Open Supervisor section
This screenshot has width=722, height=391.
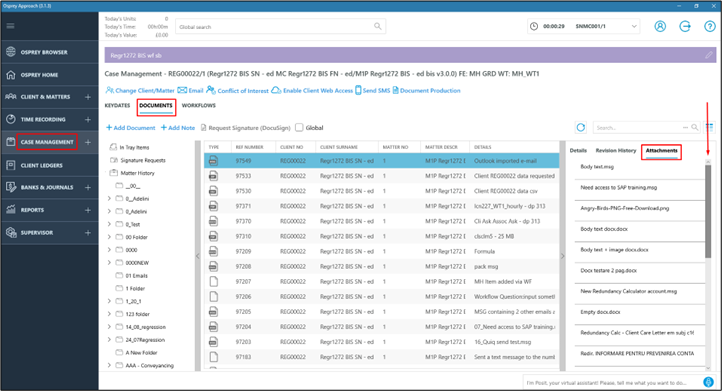(x=36, y=233)
